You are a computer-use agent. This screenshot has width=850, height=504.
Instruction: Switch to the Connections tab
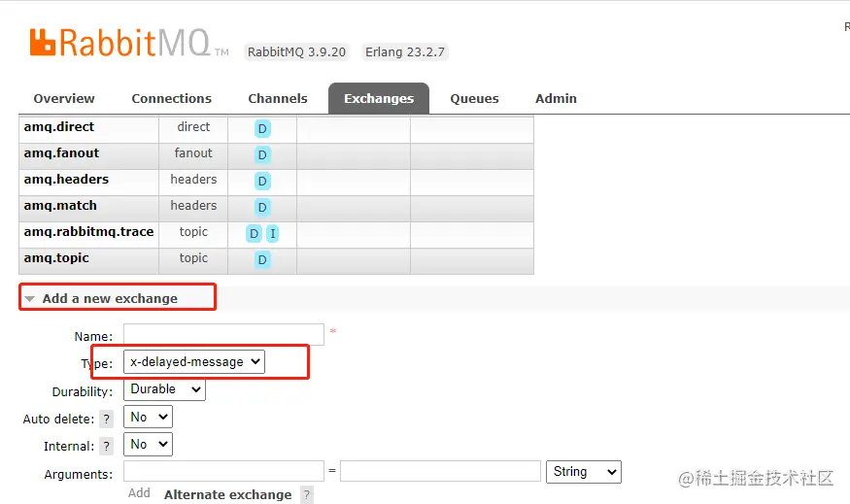[x=171, y=99]
